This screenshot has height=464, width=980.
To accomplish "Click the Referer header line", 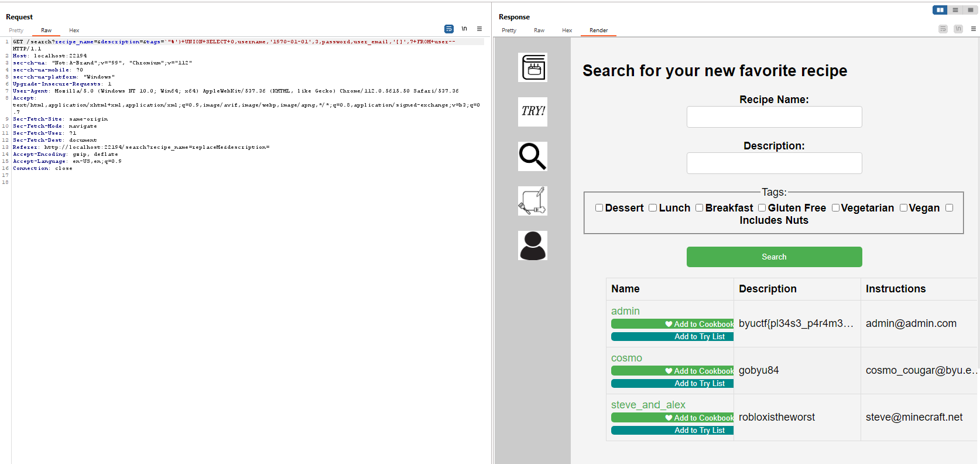I will (x=141, y=147).
